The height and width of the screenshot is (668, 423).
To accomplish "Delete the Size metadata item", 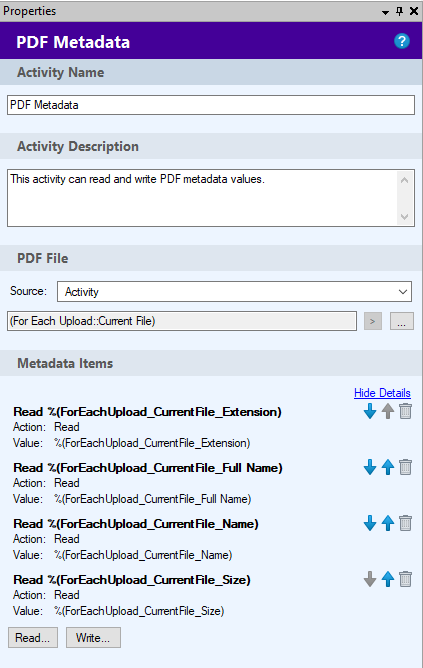I will 406,579.
